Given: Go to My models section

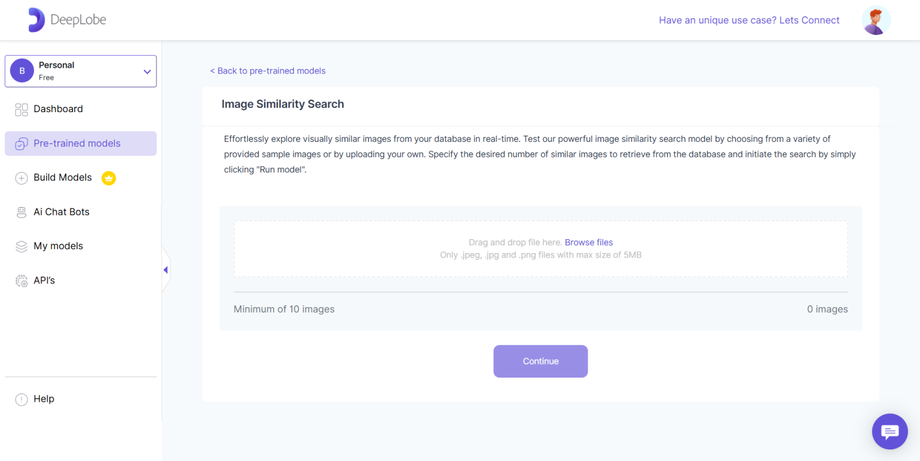Looking at the screenshot, I should [58, 246].
